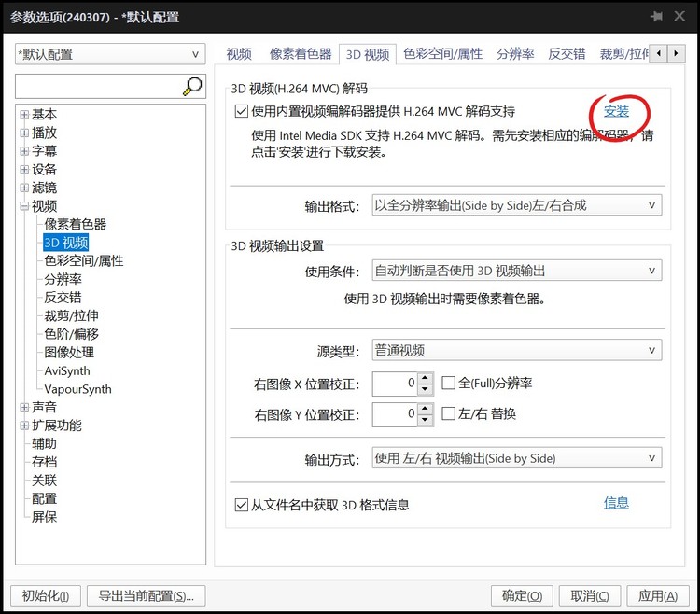Click the pin icon in title bar
The width and height of the screenshot is (700, 614).
[x=657, y=17]
